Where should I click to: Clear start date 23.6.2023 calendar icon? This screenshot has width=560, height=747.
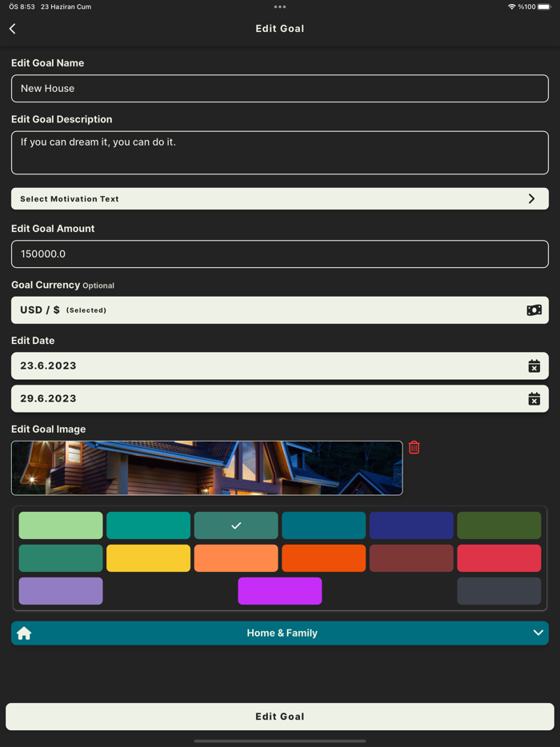click(x=534, y=366)
